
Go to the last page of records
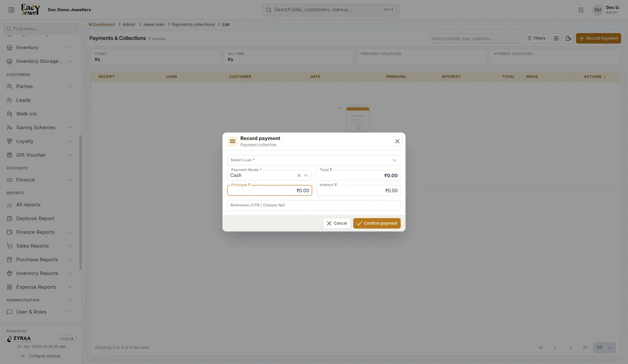point(585,348)
